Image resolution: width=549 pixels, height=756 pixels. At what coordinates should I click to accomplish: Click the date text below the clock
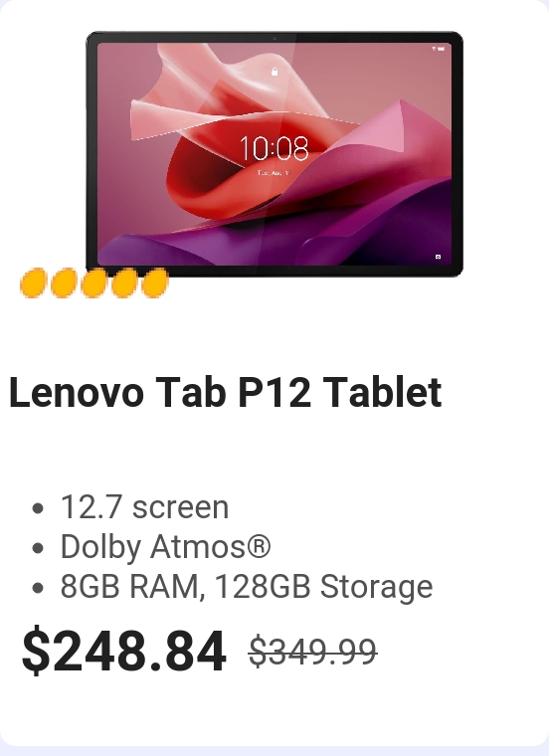point(274,173)
